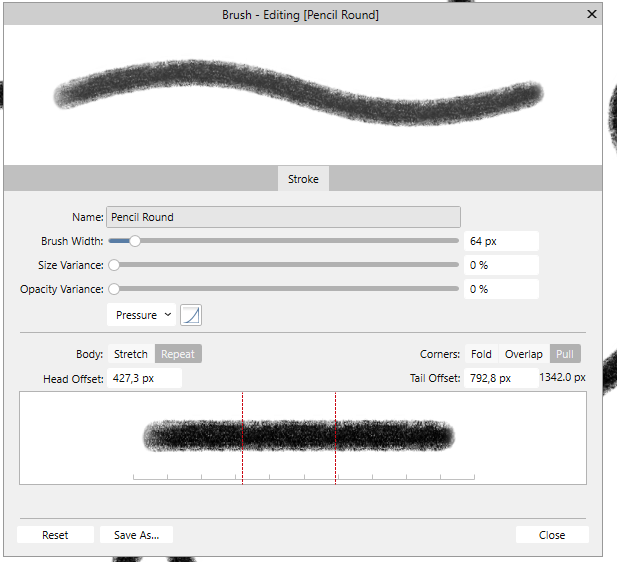Select Stretch body mode
This screenshot has width=617, height=562.
(x=131, y=354)
